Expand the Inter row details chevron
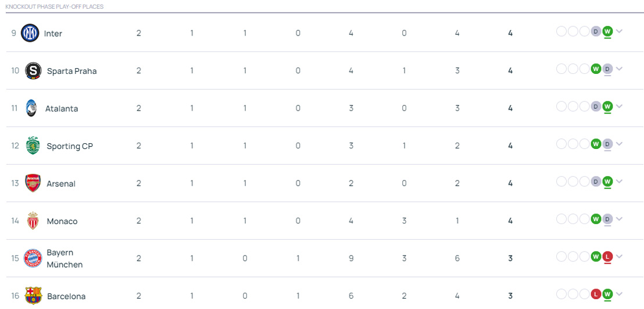The height and width of the screenshot is (309, 644). [620, 31]
